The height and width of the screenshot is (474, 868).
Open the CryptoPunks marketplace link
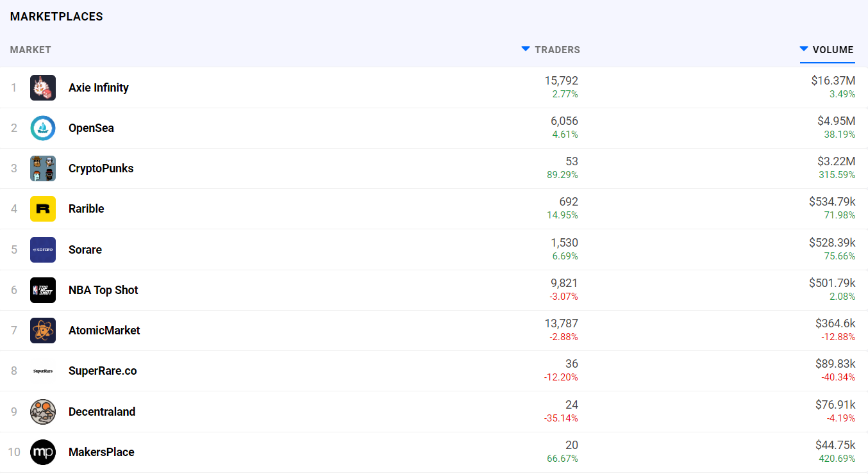tap(101, 168)
